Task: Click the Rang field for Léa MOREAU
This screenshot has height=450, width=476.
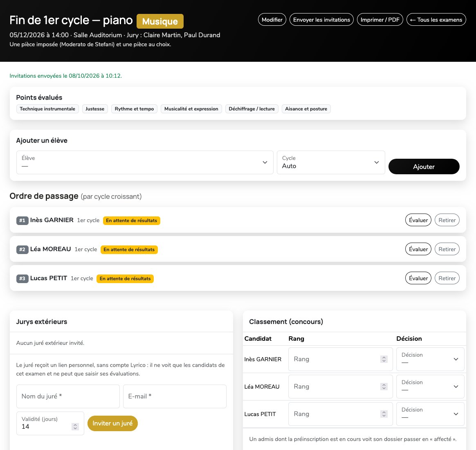Action: 340,387
